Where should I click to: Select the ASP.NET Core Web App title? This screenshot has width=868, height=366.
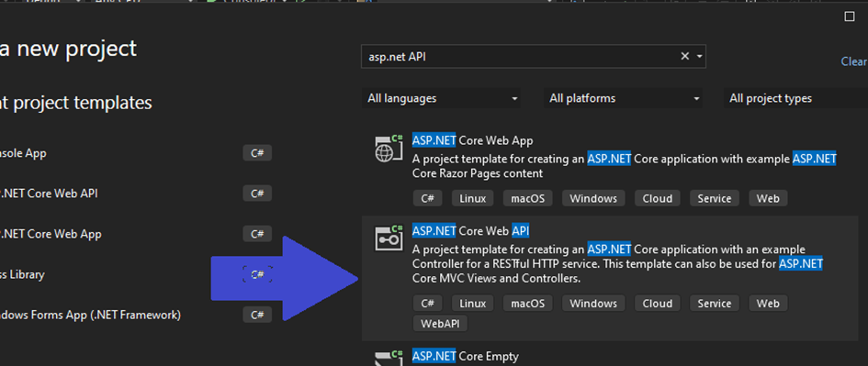pos(472,140)
